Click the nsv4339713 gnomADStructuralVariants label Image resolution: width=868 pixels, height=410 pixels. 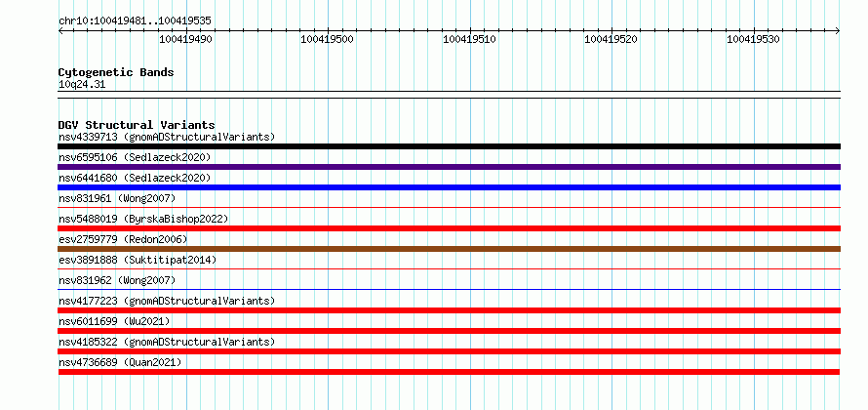point(167,137)
